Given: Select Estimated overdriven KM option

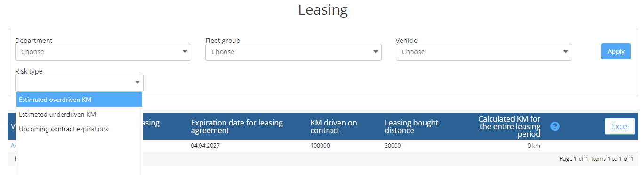Looking at the screenshot, I should (79, 100).
